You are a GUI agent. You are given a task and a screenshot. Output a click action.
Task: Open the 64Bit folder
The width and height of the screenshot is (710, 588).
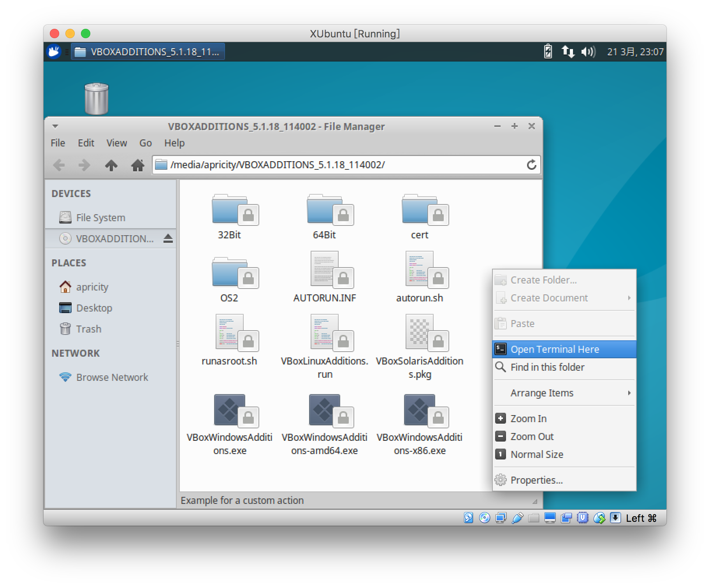pos(324,210)
